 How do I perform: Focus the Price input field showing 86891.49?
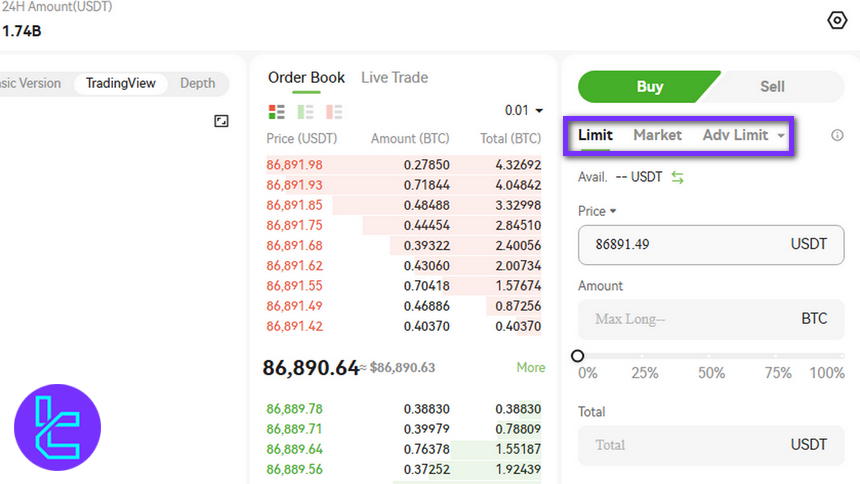coord(711,245)
